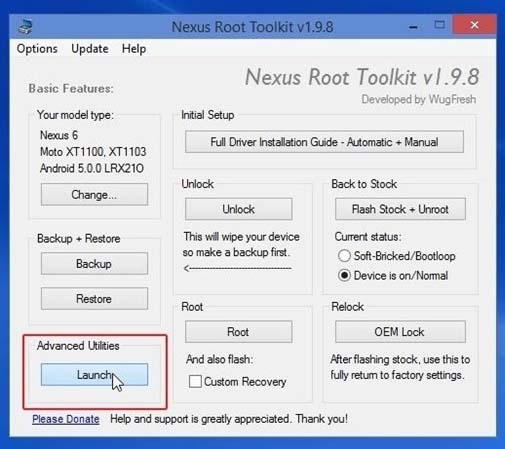505x449 pixels.
Task: Launch the Advanced Utilities
Action: [94, 375]
